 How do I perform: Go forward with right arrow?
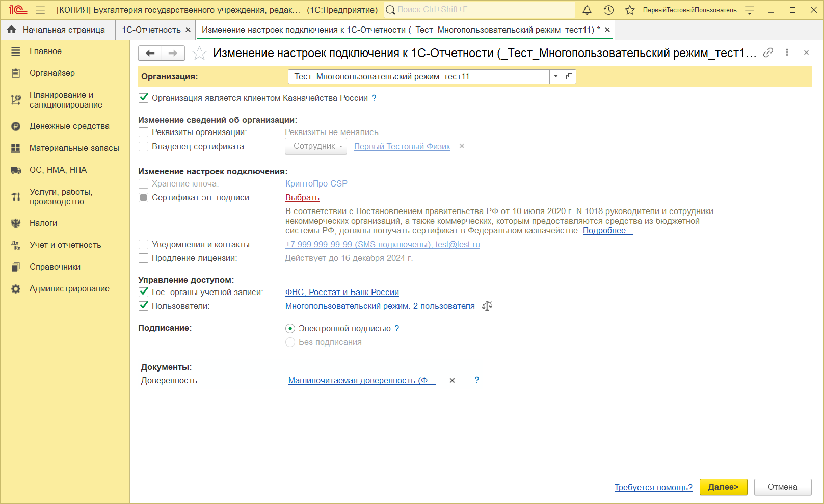coord(173,53)
